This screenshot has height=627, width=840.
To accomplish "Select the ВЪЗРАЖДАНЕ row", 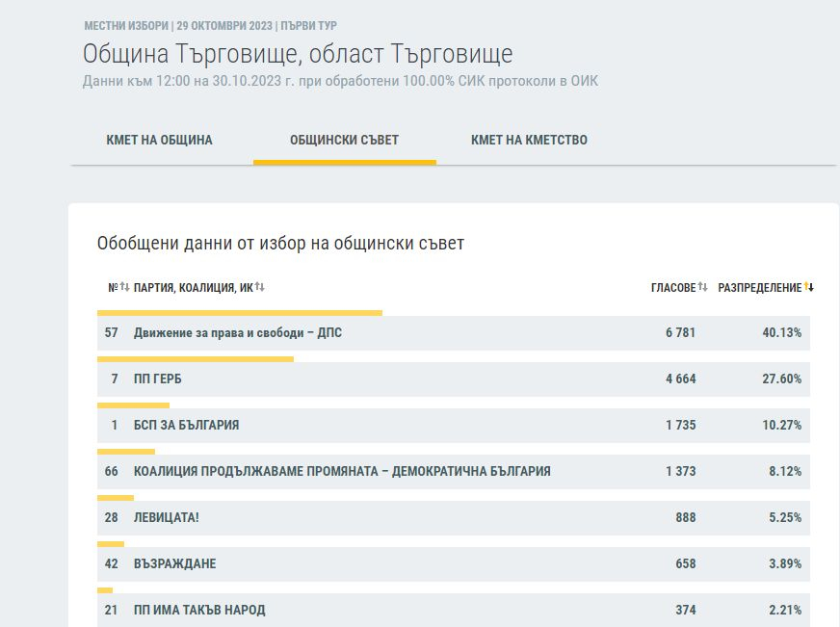I will (x=453, y=563).
